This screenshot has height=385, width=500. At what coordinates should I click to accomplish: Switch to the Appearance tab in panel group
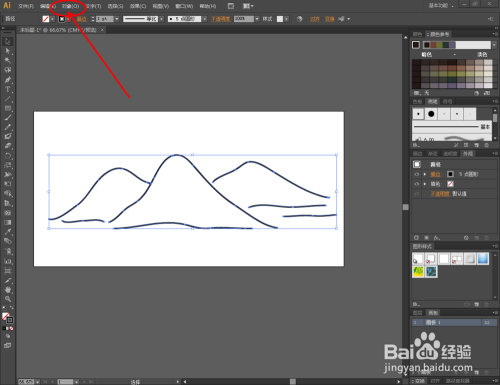pyautogui.click(x=468, y=154)
